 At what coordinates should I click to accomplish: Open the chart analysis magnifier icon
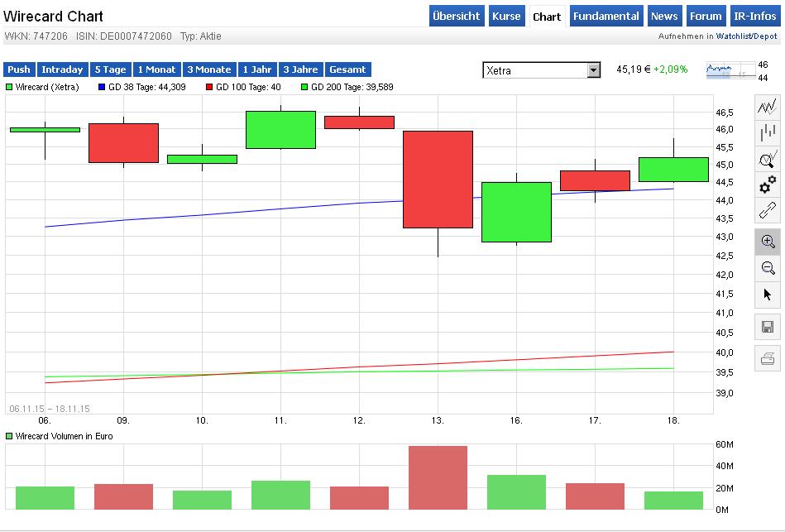click(768, 160)
